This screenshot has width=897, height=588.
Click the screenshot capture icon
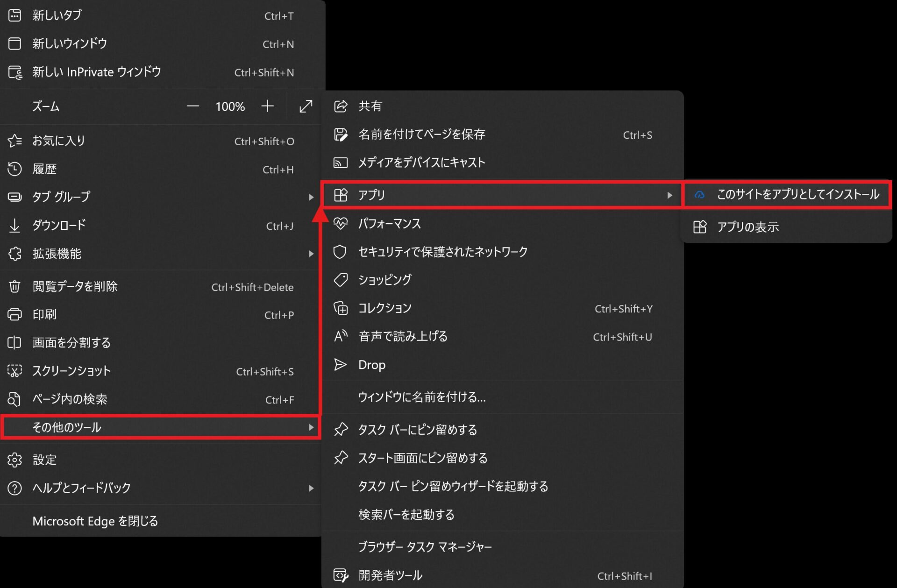[x=15, y=371]
